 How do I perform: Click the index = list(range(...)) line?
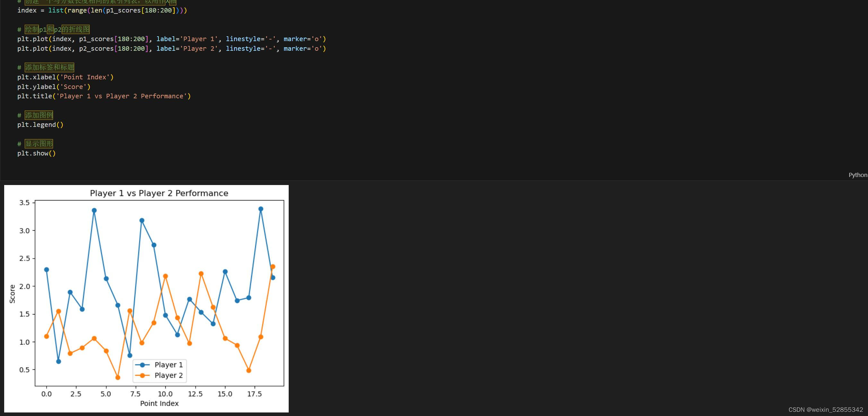(x=102, y=11)
